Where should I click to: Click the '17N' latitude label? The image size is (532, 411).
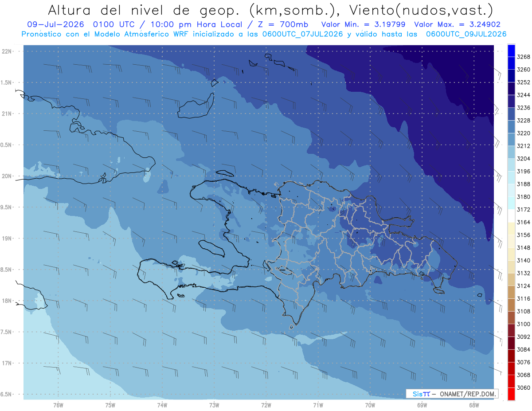(x=8, y=363)
